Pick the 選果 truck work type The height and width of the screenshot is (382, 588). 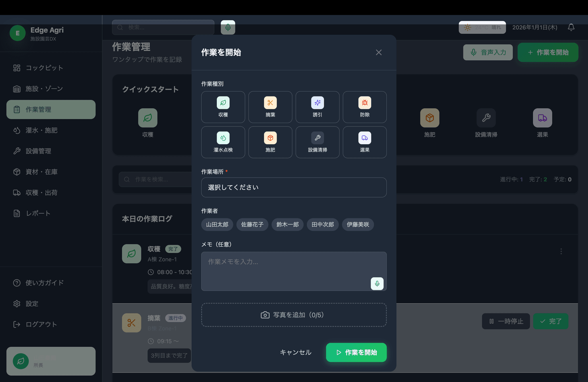click(364, 142)
